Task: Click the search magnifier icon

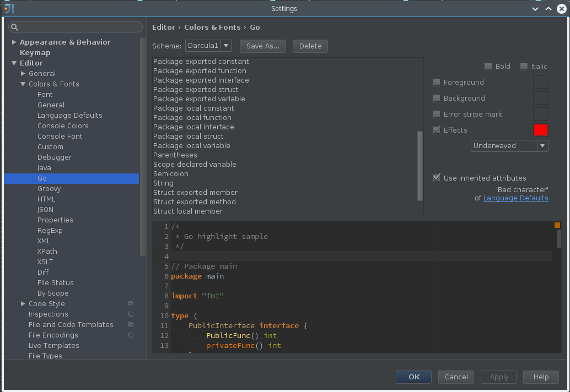Action: (x=14, y=27)
